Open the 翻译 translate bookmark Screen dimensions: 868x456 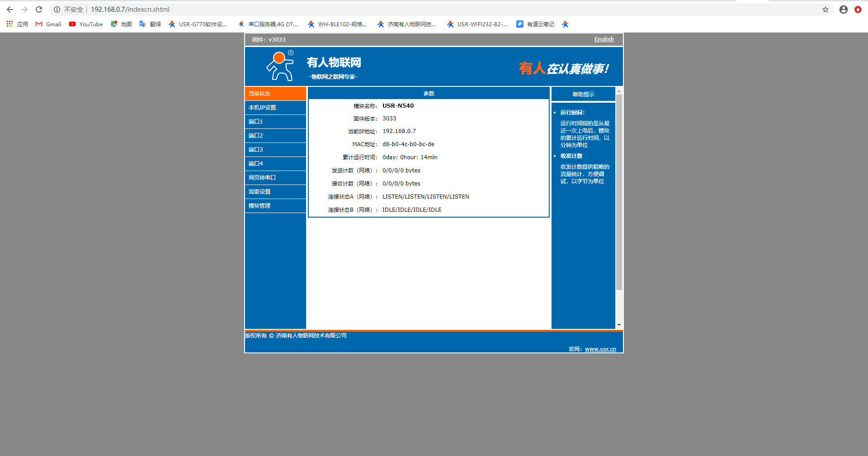[150, 24]
